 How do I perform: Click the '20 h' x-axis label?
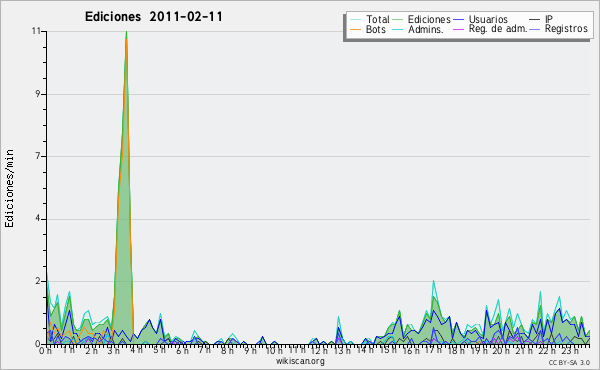coord(500,351)
